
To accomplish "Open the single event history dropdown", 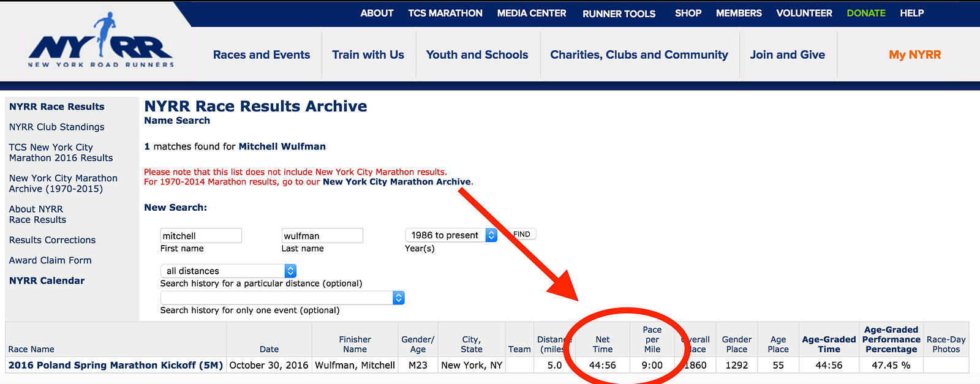I will click(x=282, y=298).
